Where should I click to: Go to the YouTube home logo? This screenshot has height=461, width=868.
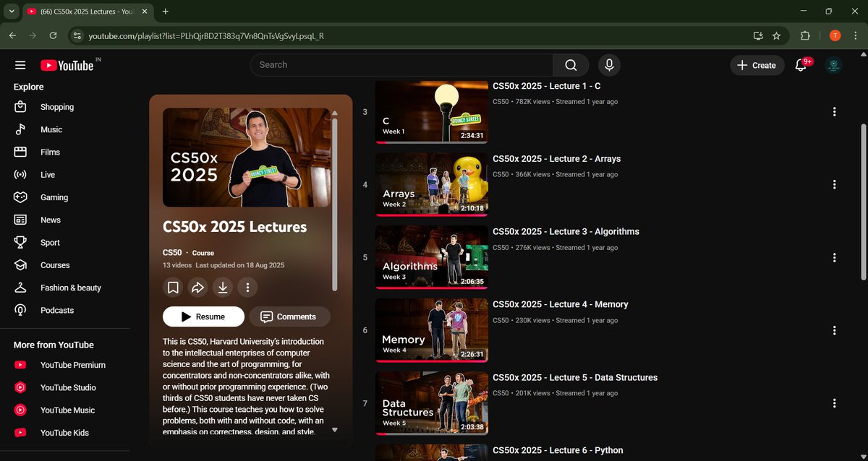(67, 65)
